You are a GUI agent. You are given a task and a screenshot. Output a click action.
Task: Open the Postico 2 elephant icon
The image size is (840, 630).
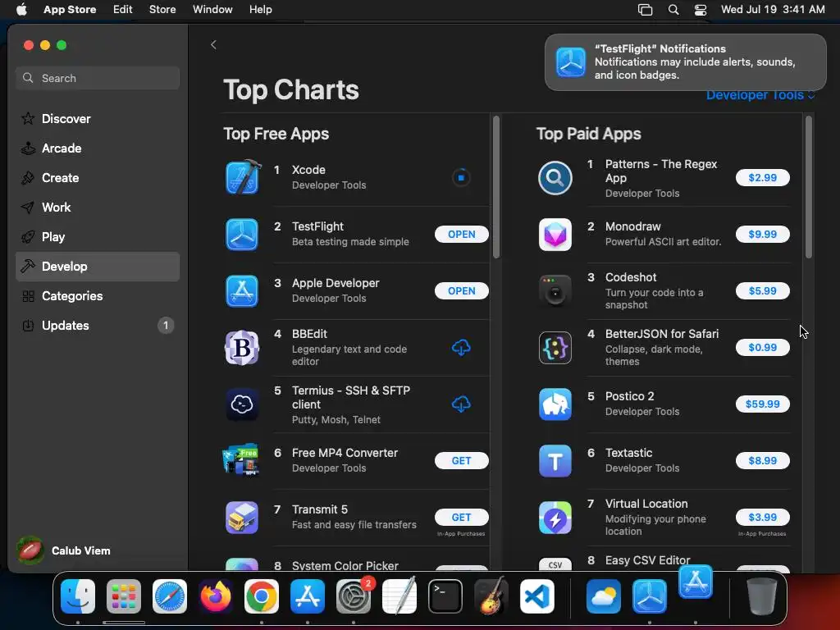tap(555, 404)
